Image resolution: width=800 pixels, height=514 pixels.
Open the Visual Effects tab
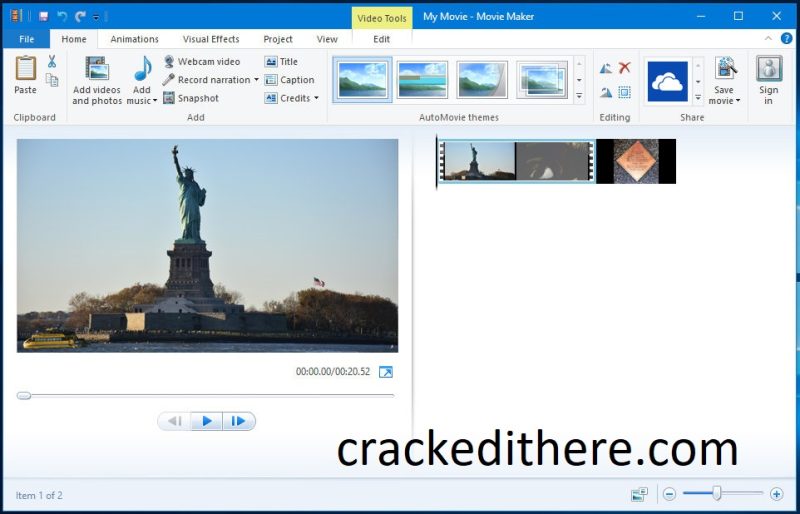pyautogui.click(x=211, y=39)
